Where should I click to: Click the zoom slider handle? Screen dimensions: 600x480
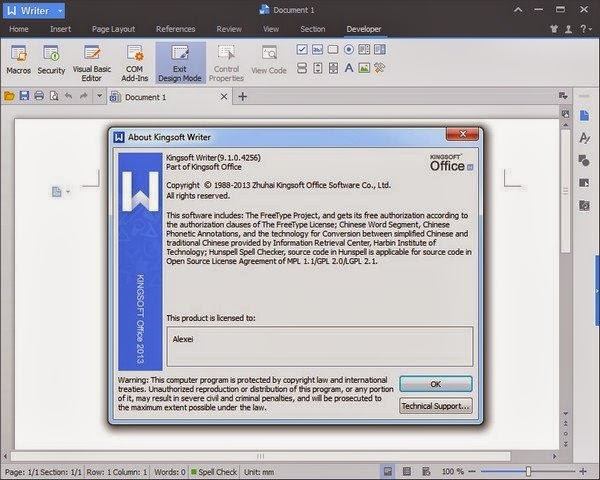coord(528,472)
